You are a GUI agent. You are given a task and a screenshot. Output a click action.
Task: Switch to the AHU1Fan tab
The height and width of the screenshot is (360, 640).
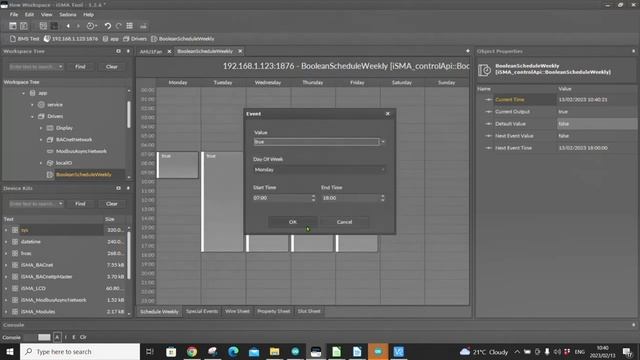tap(151, 51)
